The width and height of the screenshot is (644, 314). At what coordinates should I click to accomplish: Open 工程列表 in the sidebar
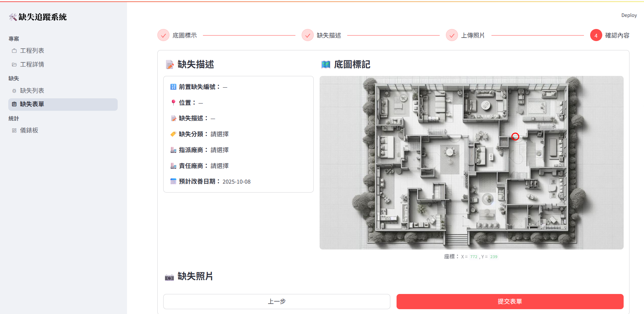(32, 51)
